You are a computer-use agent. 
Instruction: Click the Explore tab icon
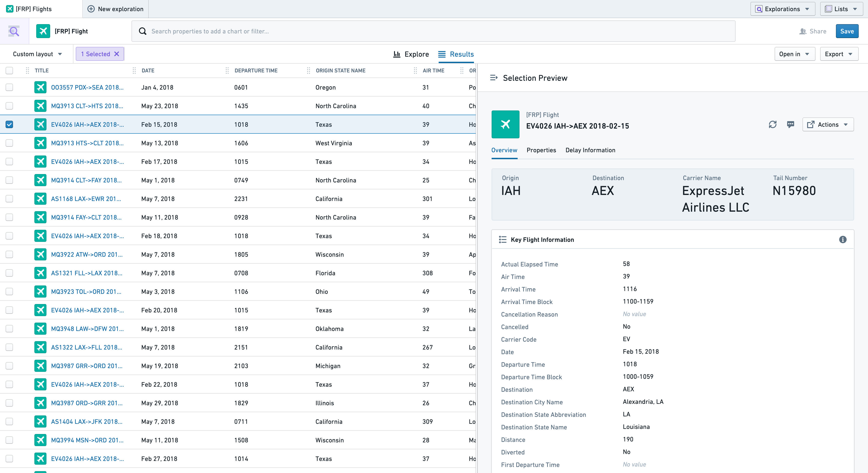pyautogui.click(x=398, y=54)
